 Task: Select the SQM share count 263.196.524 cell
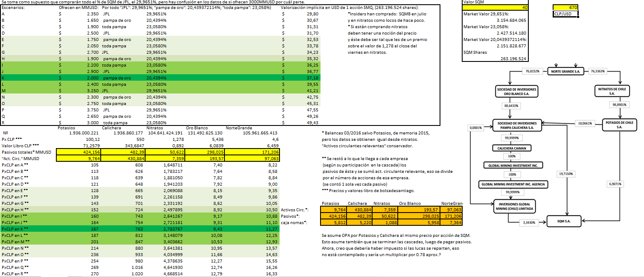(x=513, y=58)
